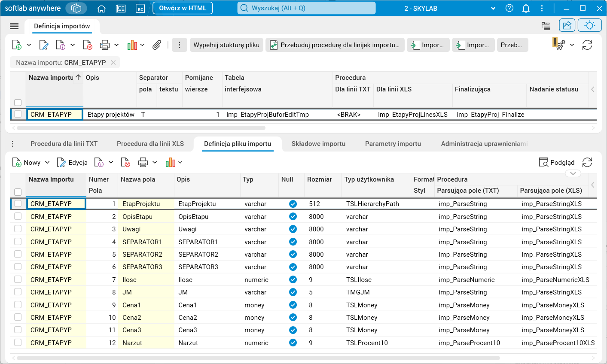Open the notifications bell
This screenshot has height=364, width=607.
coord(526,8)
